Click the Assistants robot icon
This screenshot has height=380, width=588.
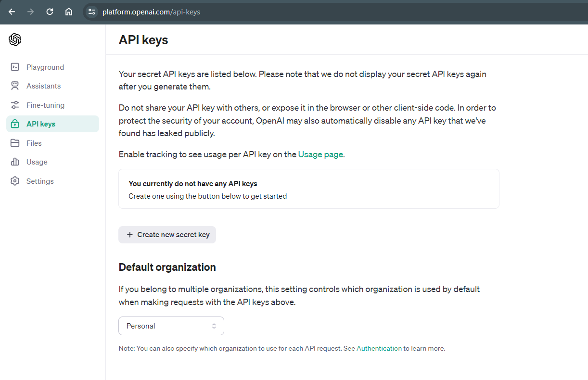(x=15, y=86)
